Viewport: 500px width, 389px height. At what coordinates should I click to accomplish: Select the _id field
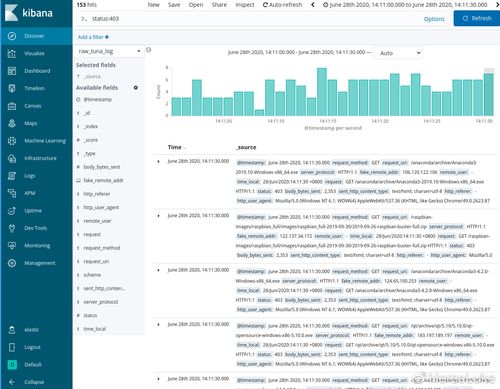(x=87, y=113)
